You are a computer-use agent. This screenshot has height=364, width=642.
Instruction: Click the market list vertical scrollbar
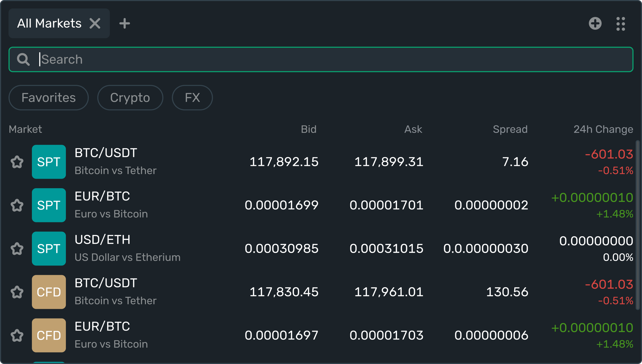(x=637, y=225)
